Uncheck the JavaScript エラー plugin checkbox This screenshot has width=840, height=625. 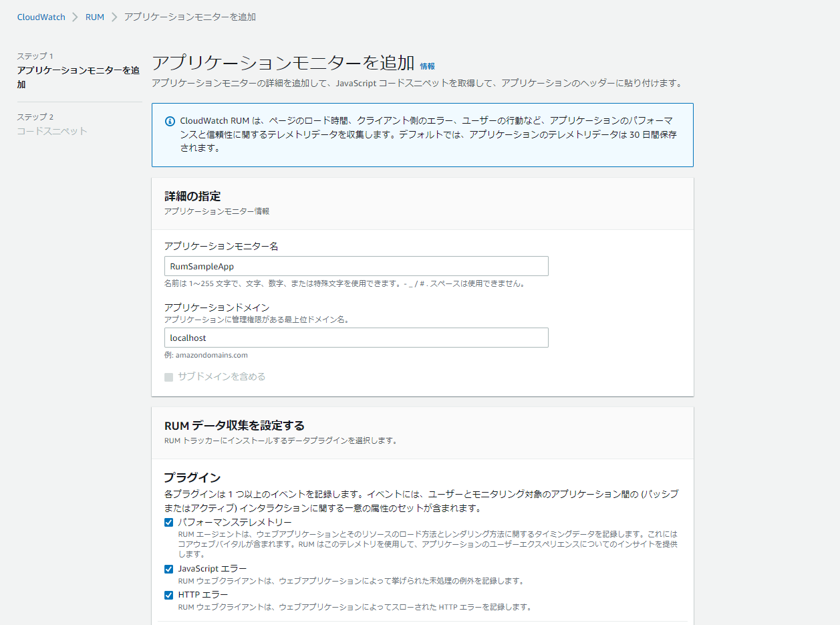(x=169, y=569)
